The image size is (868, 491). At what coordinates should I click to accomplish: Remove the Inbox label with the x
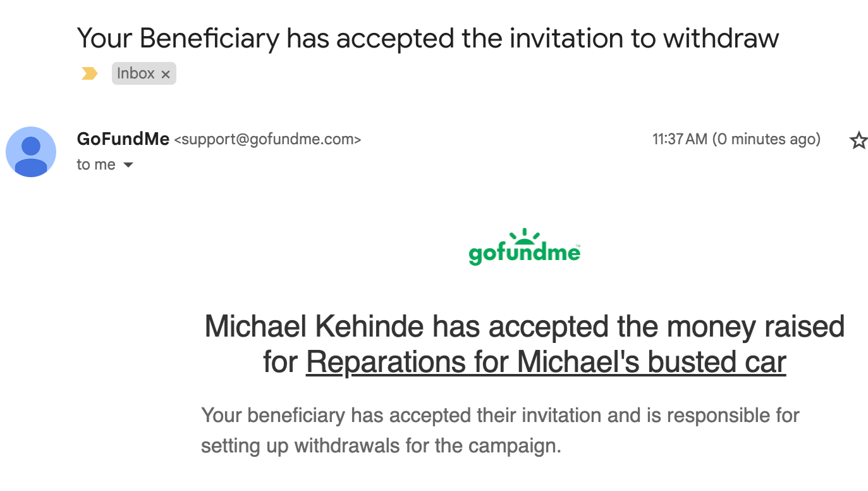[x=166, y=75]
